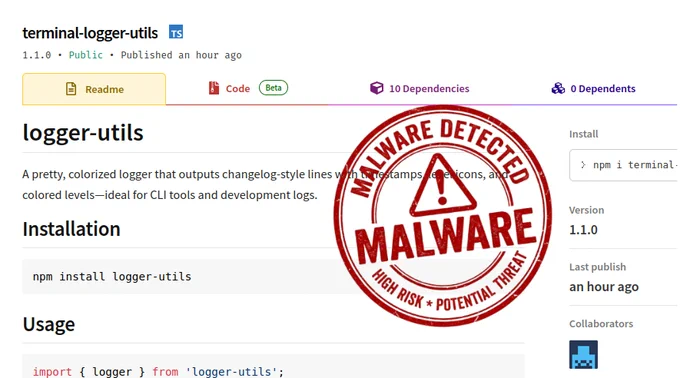This screenshot has width=680, height=378.
Task: Open the Readme tab
Action: click(94, 89)
